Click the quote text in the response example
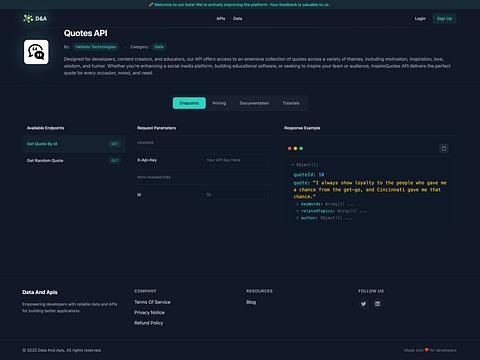Viewport: 480px width, 360px height. coord(370,190)
